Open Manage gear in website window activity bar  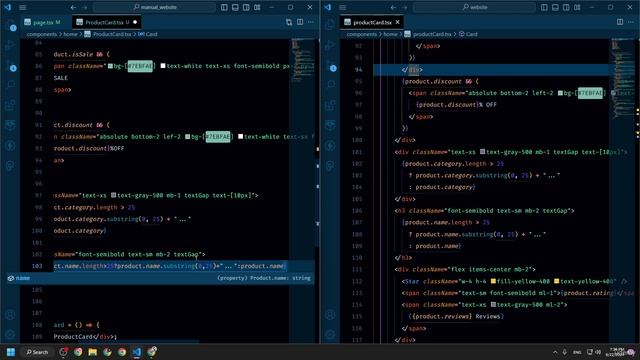pyautogui.click(x=331, y=334)
